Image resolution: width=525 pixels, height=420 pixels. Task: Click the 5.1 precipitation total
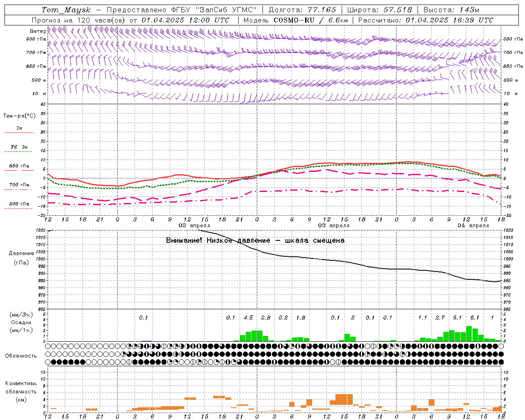457,317
